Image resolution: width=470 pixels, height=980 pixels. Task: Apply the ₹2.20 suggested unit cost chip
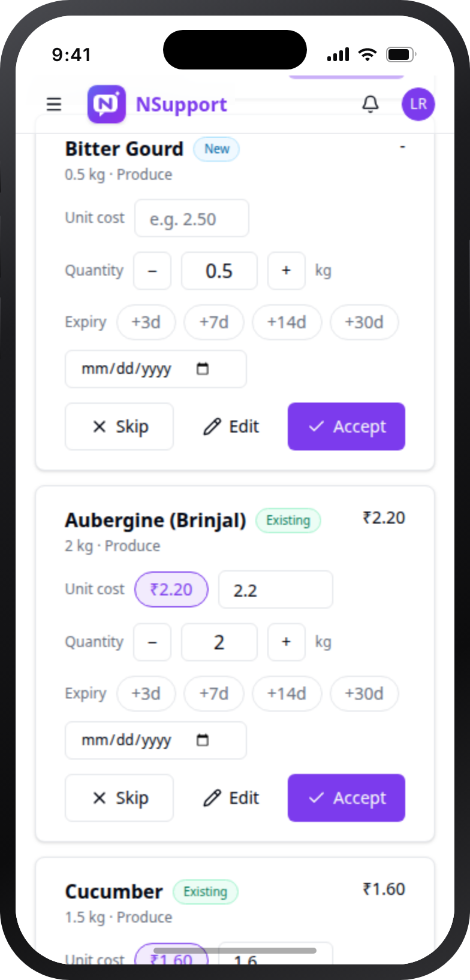point(171,589)
